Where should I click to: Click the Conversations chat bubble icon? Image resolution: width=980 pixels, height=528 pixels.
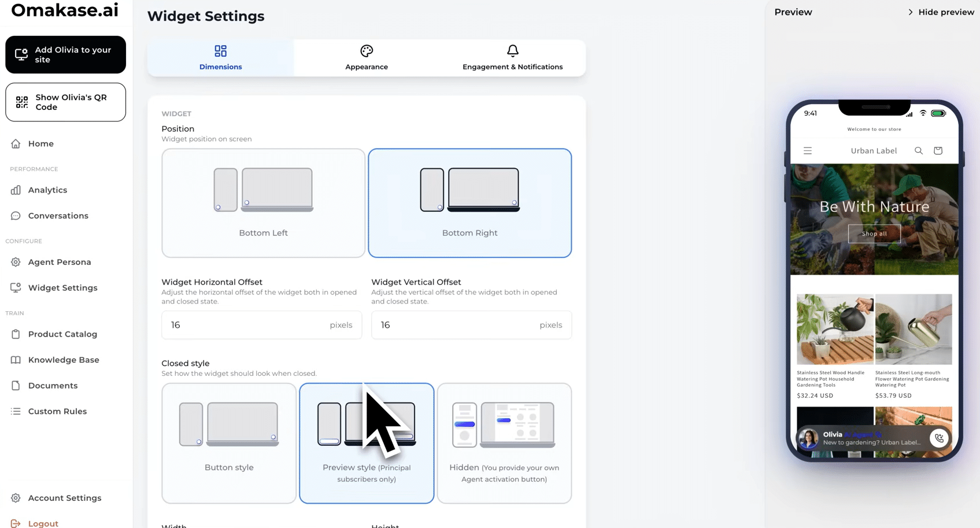point(16,216)
